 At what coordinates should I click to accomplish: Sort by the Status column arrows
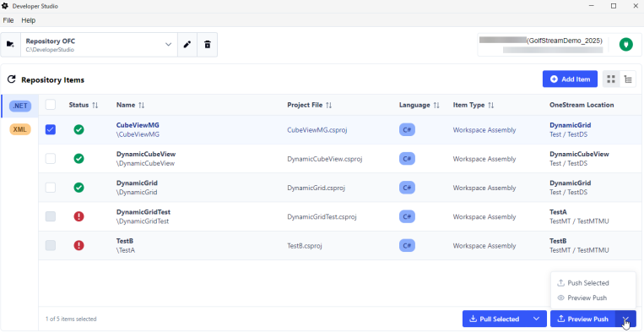click(x=95, y=106)
